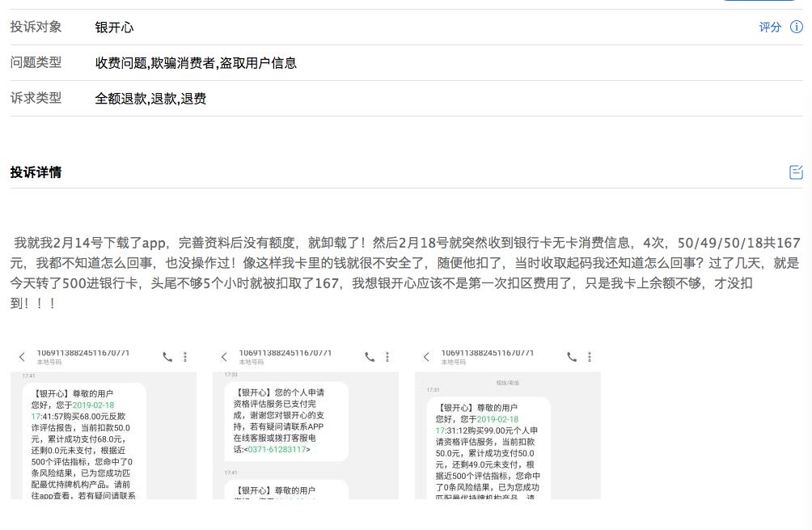Tap the phone icon in the third screenshot header

pos(572,356)
